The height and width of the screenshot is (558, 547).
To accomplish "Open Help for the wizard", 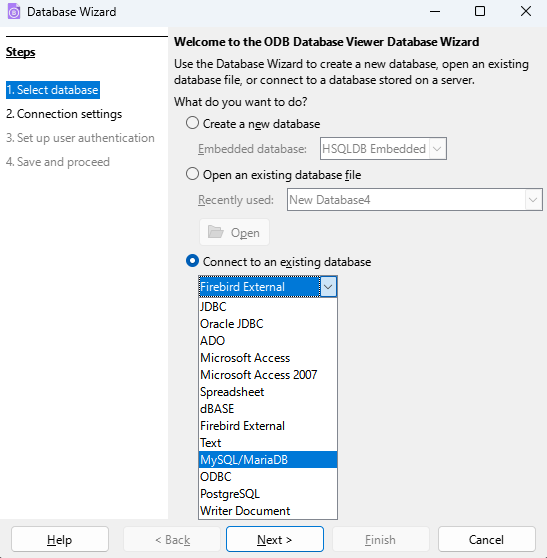I will point(60,539).
